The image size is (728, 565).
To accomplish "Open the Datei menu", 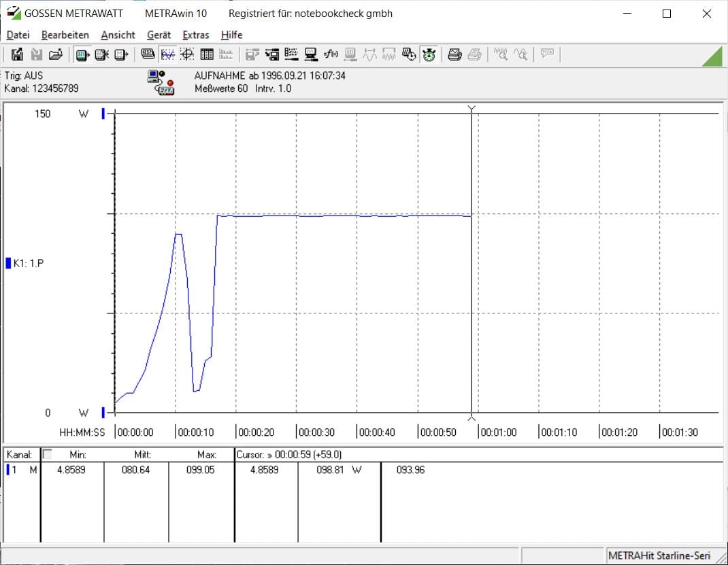I will click(18, 35).
